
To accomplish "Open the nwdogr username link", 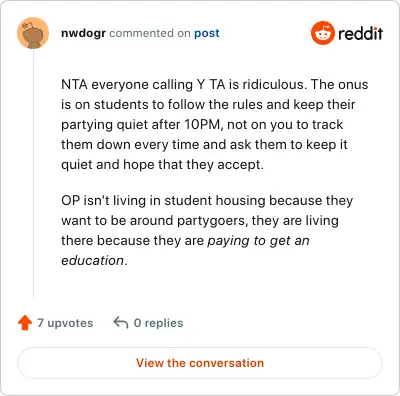I will (x=83, y=33).
